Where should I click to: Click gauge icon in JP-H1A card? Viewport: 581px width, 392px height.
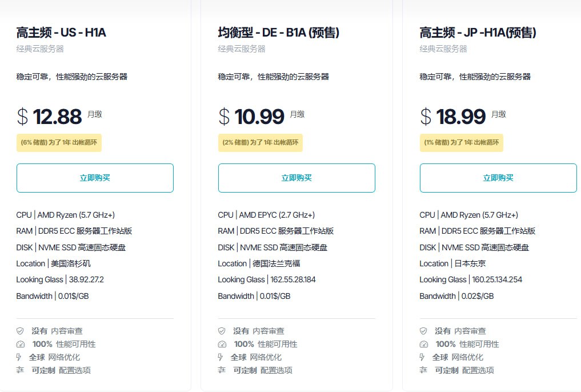coord(423,344)
